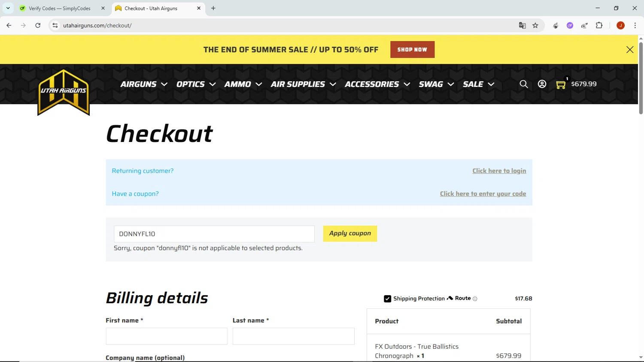
Task: Click the Last name input field
Action: [293, 336]
